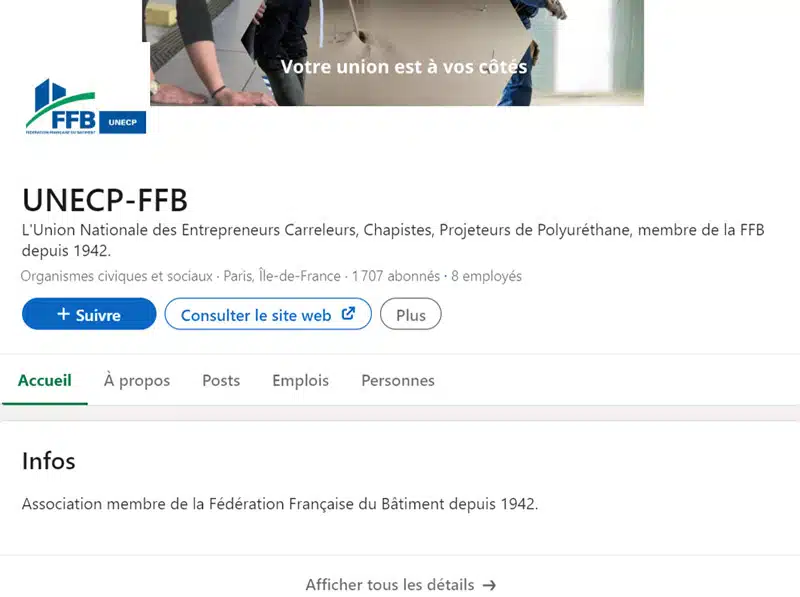Click the cover banner photo
The height and width of the screenshot is (597, 800).
pyautogui.click(x=396, y=53)
